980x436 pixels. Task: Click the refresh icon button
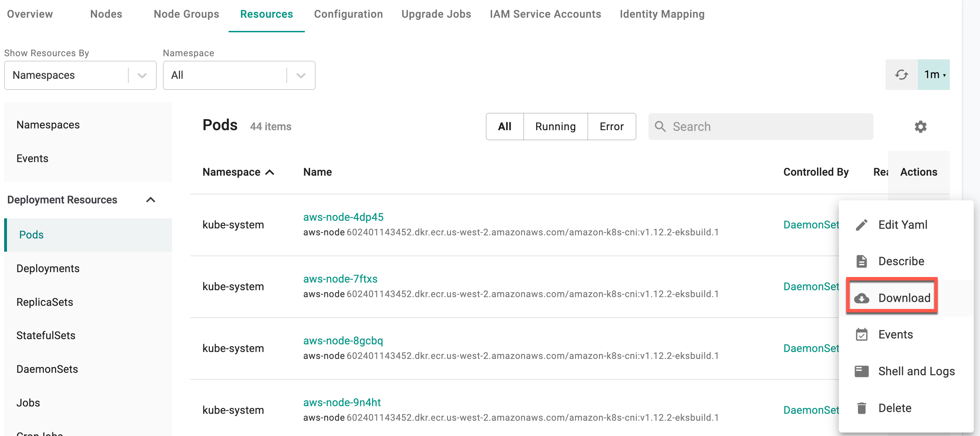[901, 75]
